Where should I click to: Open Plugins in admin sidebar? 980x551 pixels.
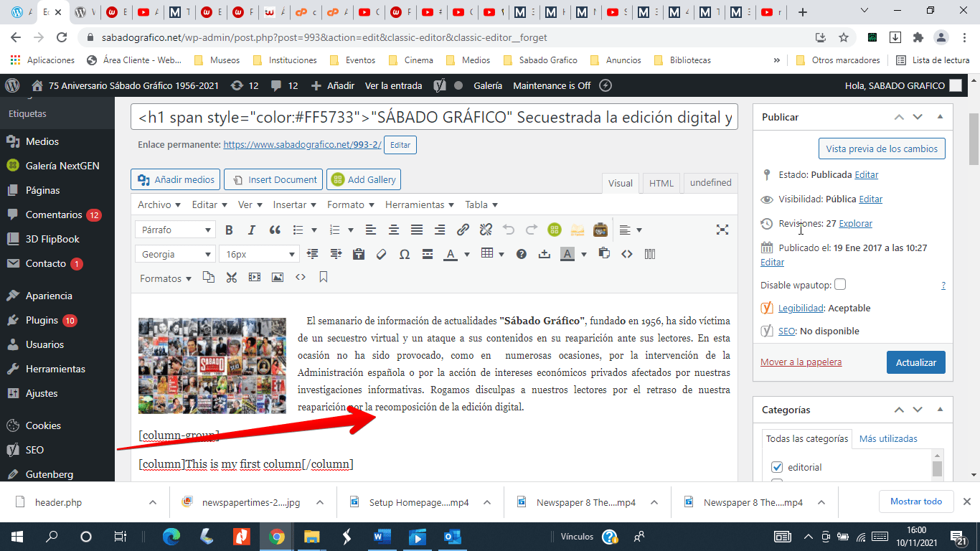57,320
